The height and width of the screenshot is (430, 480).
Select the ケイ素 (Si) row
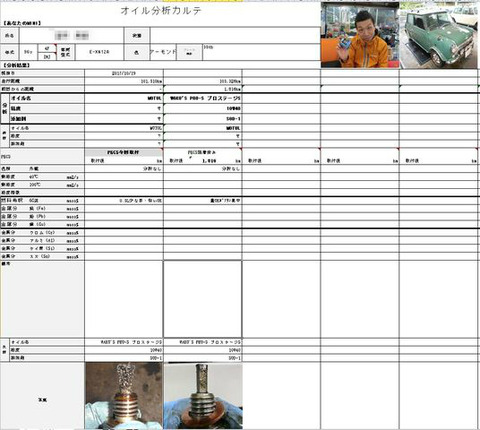pyautogui.click(x=42, y=249)
